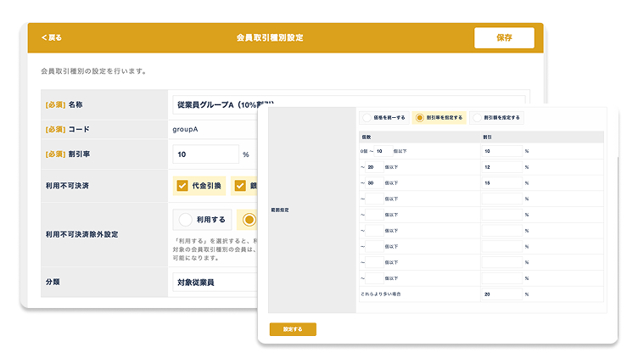Click the 割引率 field containing 10
This screenshot has width=638, height=364.
[204, 154]
